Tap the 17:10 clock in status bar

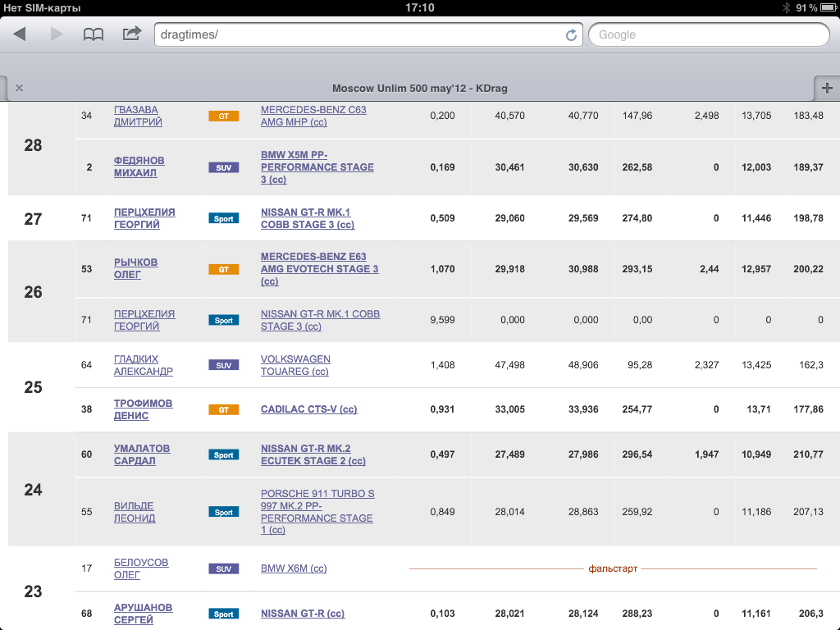tap(419, 7)
